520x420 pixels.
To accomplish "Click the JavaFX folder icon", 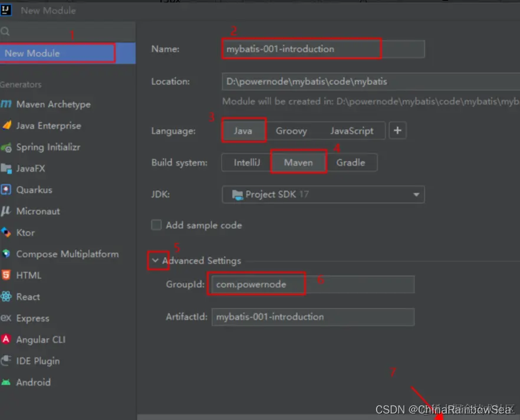I will pyautogui.click(x=6, y=169).
